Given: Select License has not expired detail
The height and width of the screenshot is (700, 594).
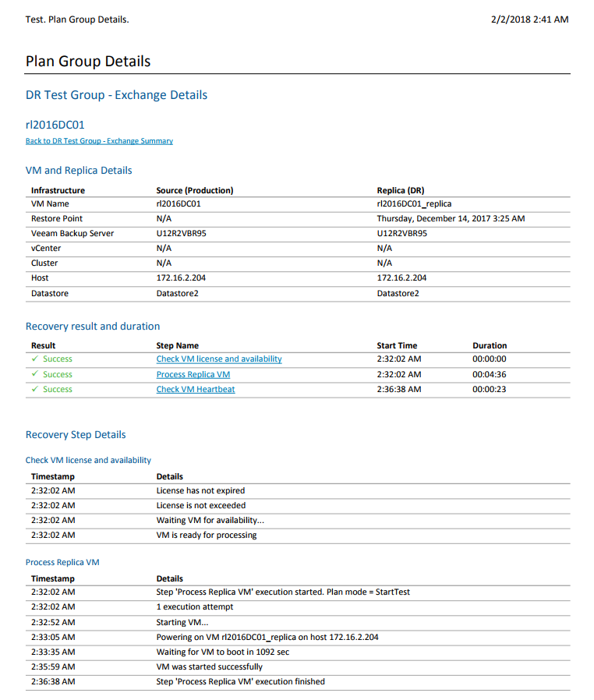Looking at the screenshot, I should point(200,490).
